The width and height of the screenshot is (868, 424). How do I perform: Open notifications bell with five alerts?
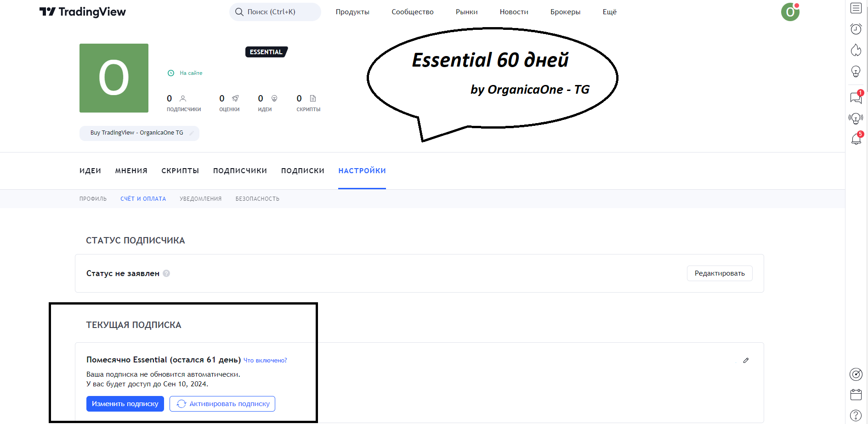coord(856,139)
